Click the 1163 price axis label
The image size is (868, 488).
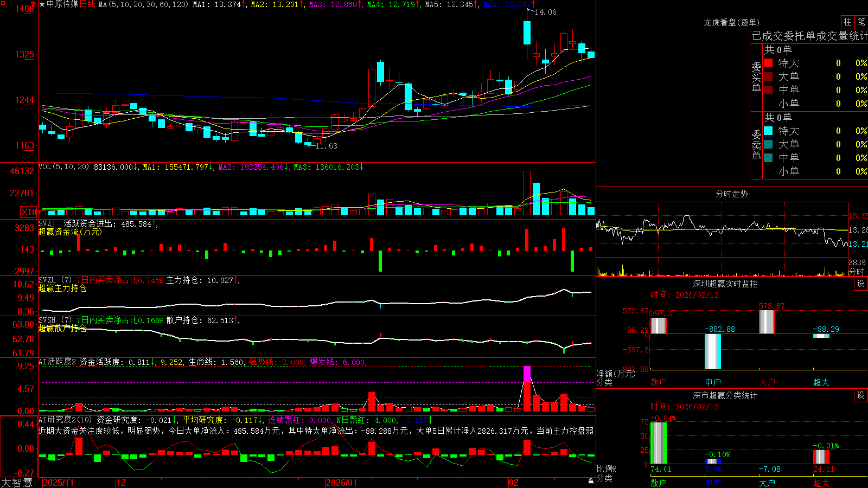25,145
